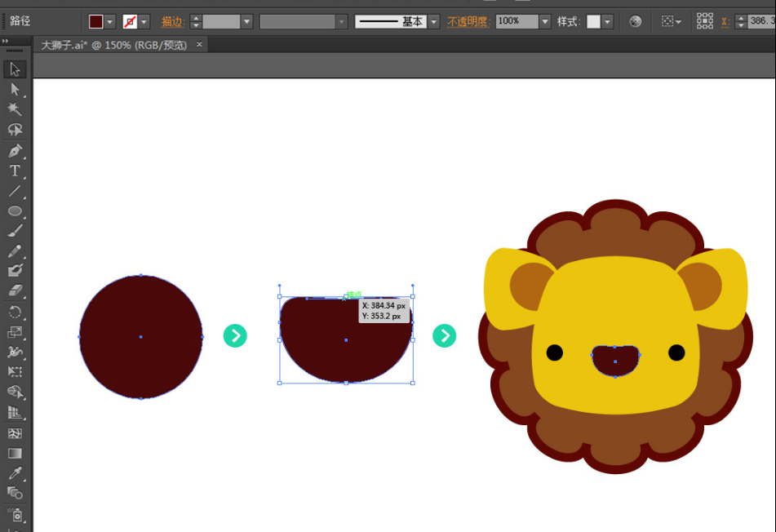Open the 不透明度 opacity panel link
The height and width of the screenshot is (532, 776).
[468, 21]
